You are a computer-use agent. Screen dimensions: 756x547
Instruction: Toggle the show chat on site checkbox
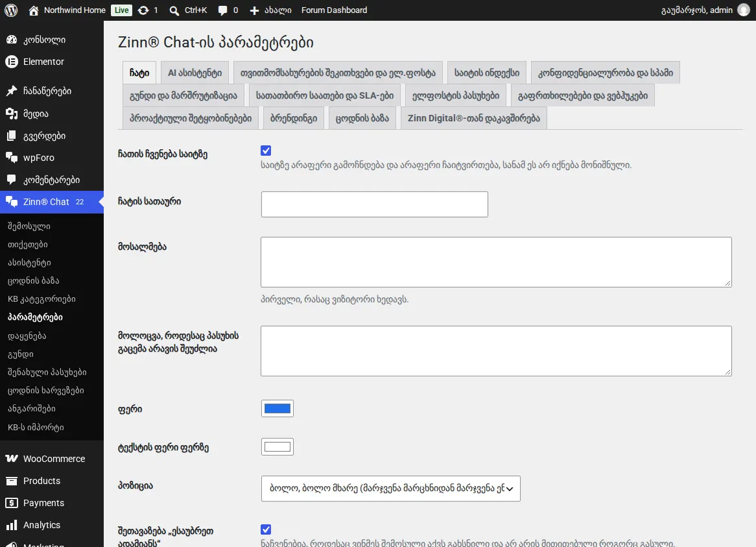click(266, 151)
